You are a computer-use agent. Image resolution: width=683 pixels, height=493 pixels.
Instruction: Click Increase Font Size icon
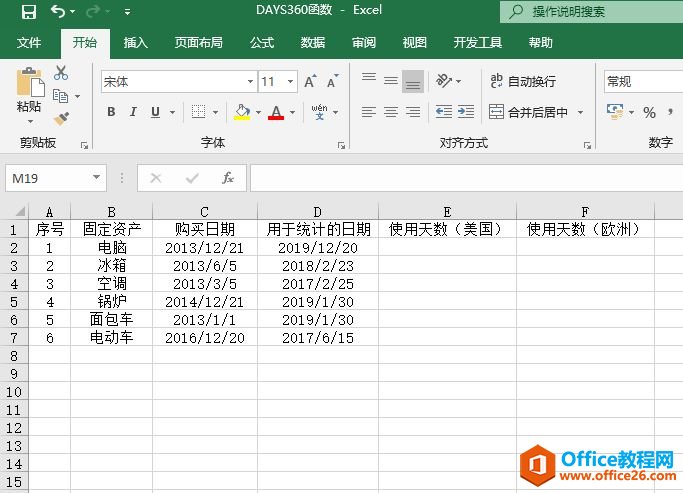pos(310,81)
